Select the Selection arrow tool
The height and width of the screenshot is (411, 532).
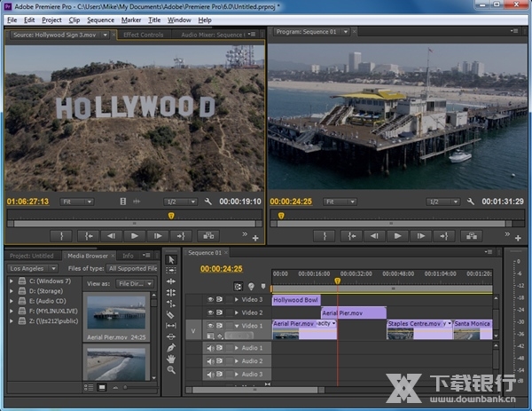171,258
